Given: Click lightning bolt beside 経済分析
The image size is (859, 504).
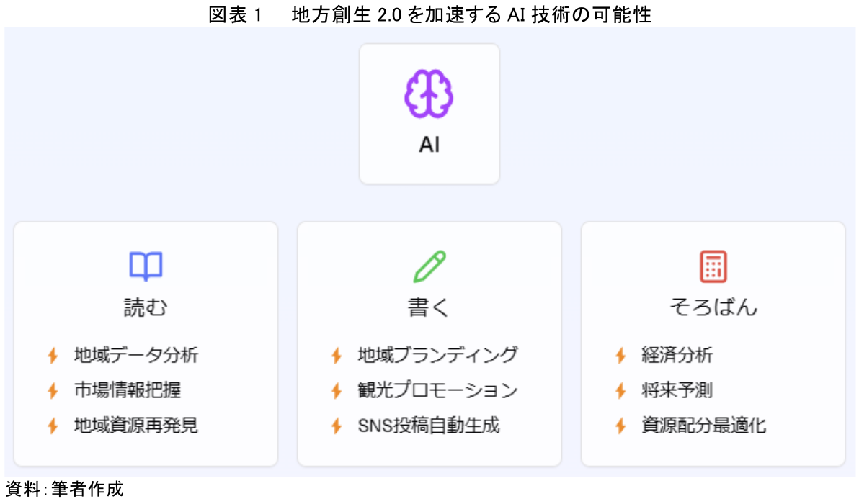Looking at the screenshot, I should tap(620, 356).
